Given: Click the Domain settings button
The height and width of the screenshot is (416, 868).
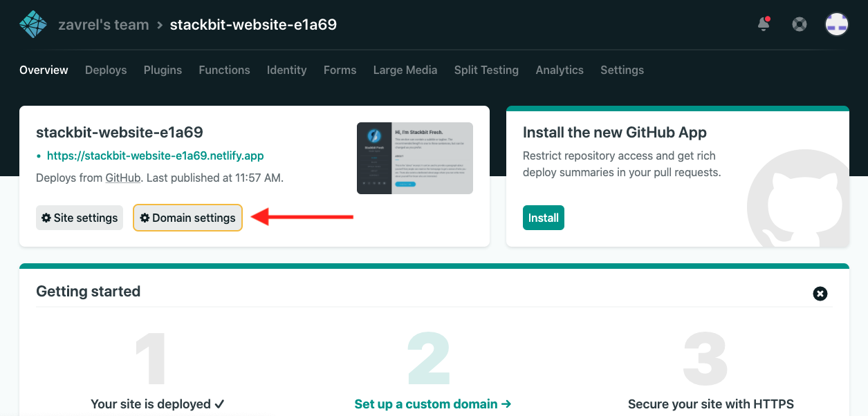Looking at the screenshot, I should click(x=187, y=218).
